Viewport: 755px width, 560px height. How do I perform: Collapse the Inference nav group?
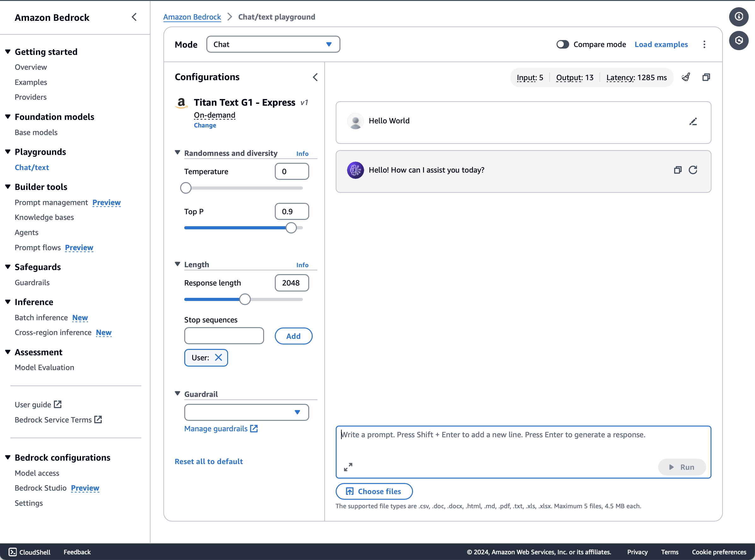coord(8,302)
